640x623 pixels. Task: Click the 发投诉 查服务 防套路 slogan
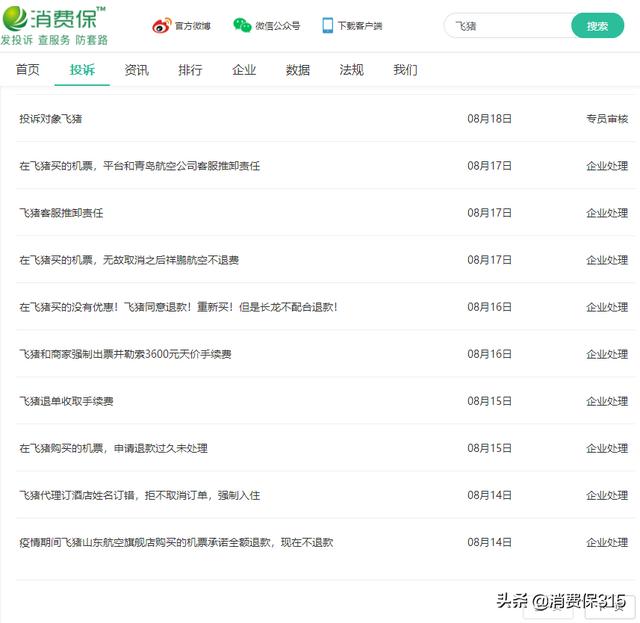click(x=54, y=40)
